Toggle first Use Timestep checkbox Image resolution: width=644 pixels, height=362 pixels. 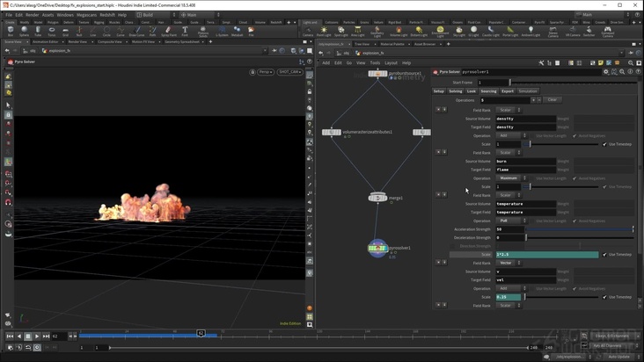click(x=604, y=144)
